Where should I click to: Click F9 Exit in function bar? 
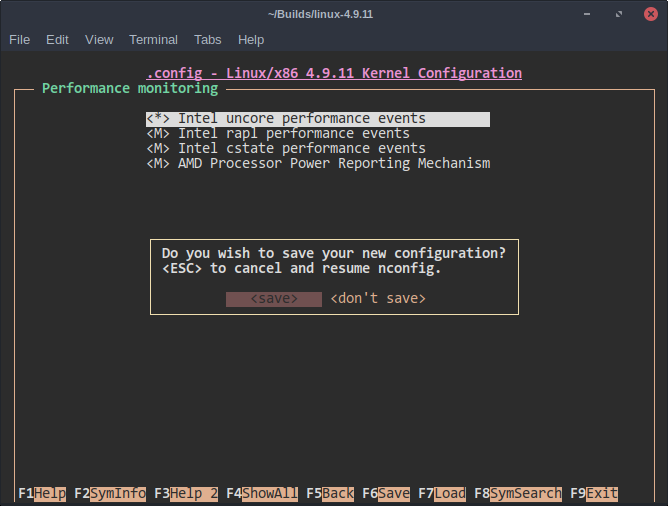(x=594, y=494)
